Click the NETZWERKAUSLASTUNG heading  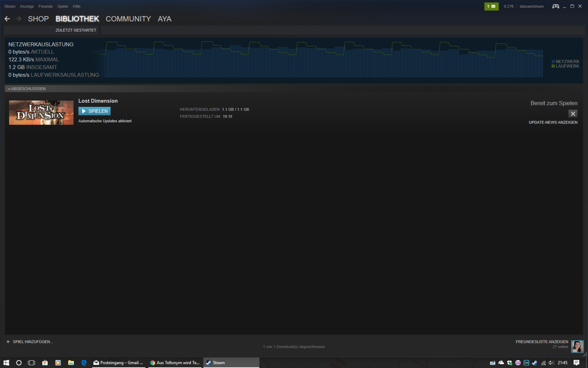[41, 44]
